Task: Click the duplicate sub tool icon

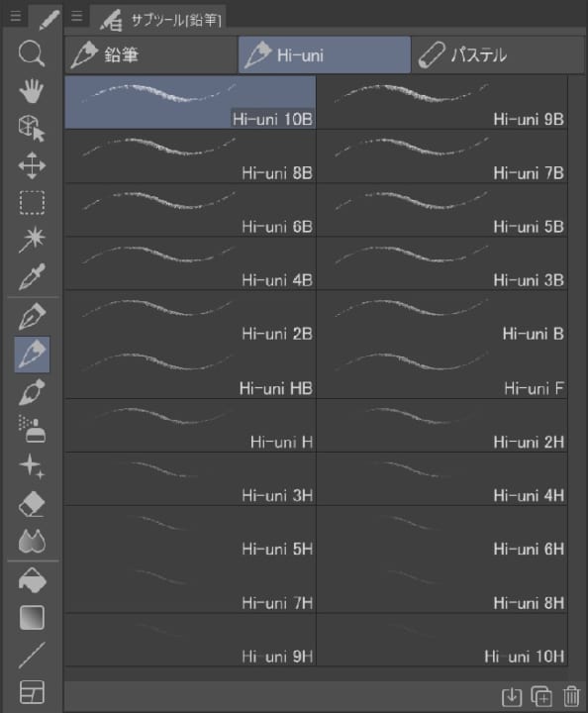Action: pyautogui.click(x=541, y=696)
